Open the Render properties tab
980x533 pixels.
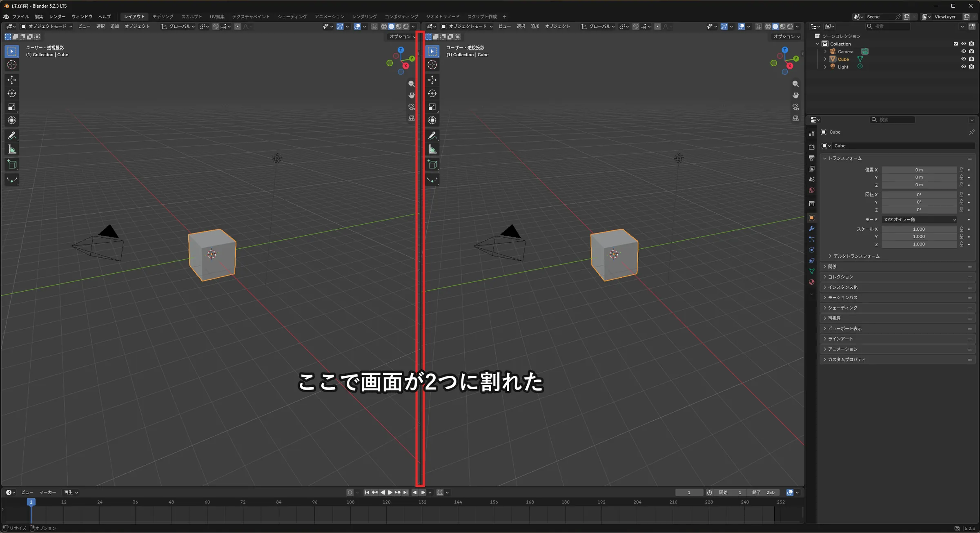(812, 147)
